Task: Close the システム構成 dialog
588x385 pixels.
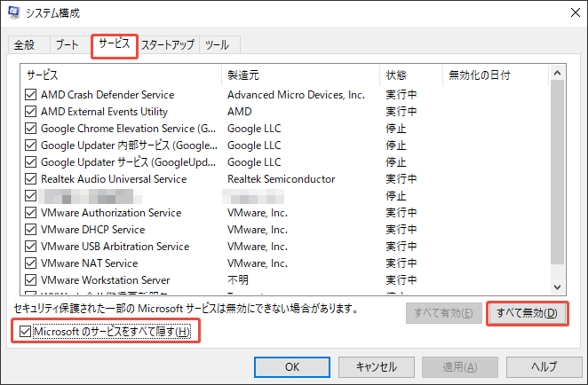Action: click(576, 12)
